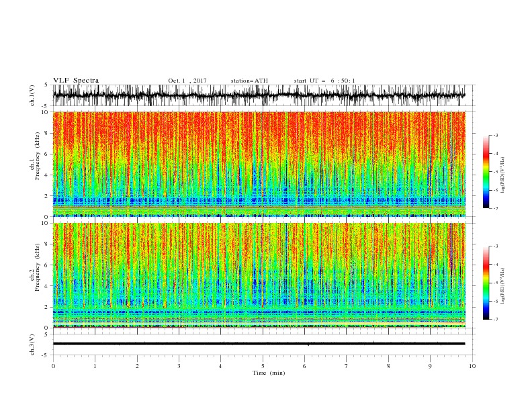Image resolution: width=532 pixels, height=411 pixels.
Task: Click time axis tick label "7"
Action: tap(347, 366)
